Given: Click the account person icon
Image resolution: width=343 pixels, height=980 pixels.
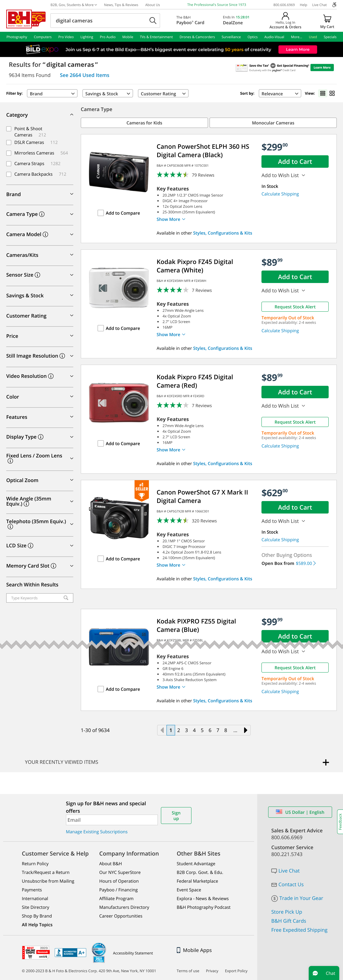Looking at the screenshot, I should (x=285, y=16).
